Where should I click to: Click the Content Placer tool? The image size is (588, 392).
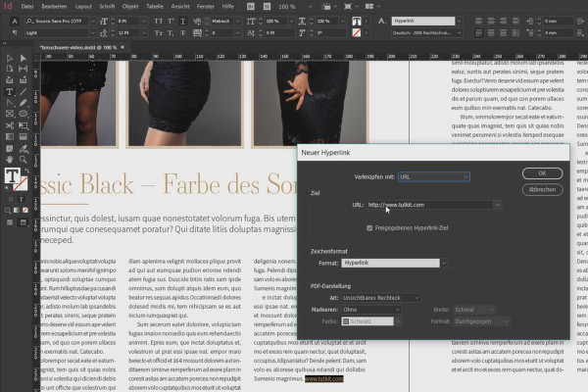[x=24, y=80]
